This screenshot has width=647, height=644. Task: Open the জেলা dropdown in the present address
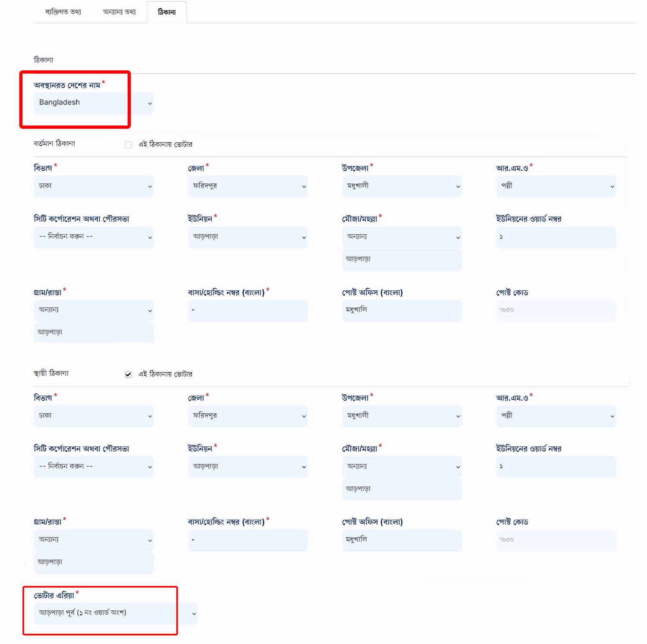[x=248, y=186]
